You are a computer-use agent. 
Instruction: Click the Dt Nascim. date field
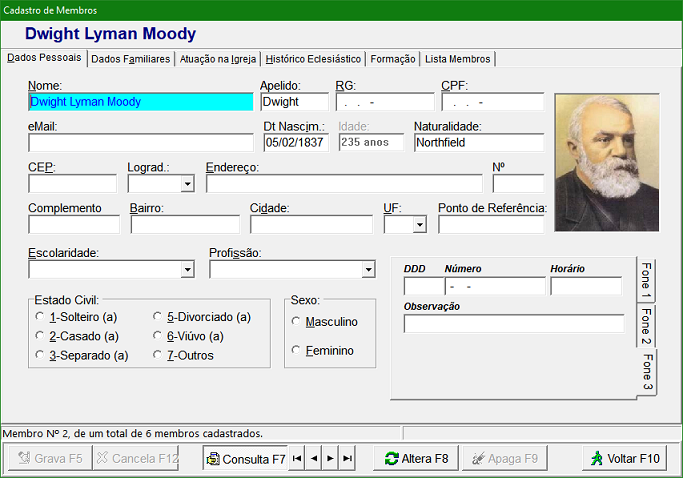click(x=296, y=142)
